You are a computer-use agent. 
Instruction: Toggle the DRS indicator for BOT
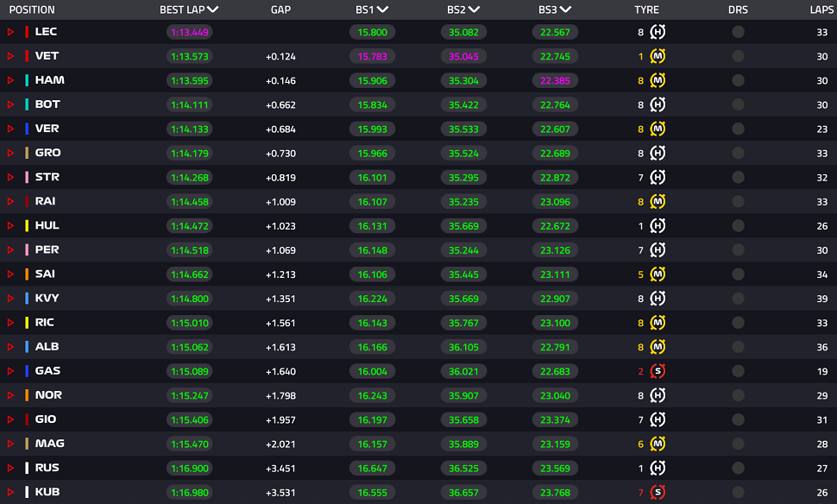pos(738,104)
